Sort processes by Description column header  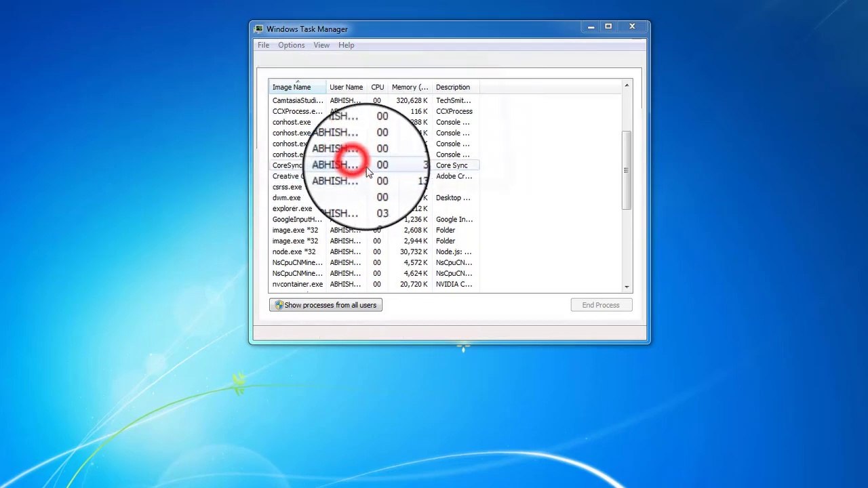[x=456, y=87]
